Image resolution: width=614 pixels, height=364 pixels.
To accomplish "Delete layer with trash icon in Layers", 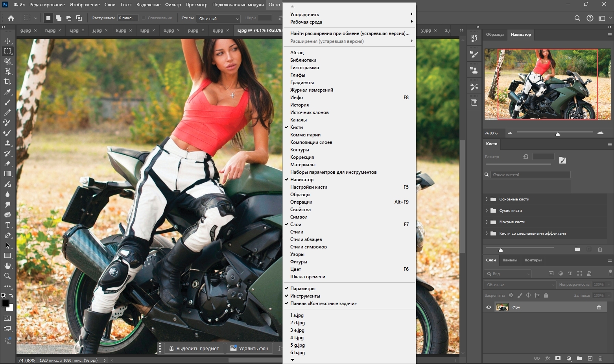I will click(600, 358).
